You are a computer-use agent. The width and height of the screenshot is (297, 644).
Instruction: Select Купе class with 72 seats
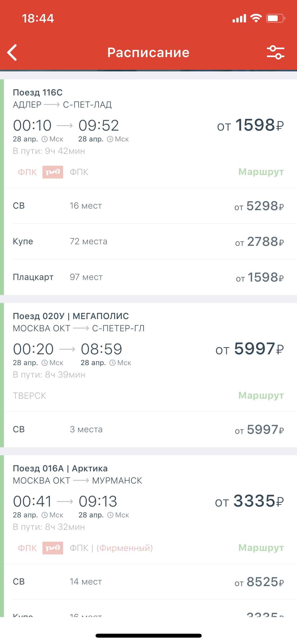pos(148,241)
